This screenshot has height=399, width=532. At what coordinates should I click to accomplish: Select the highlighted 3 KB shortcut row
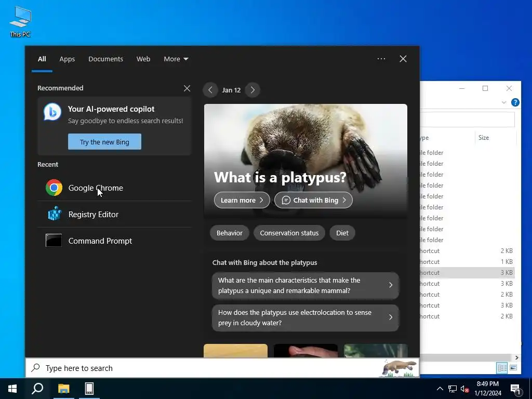point(467,273)
